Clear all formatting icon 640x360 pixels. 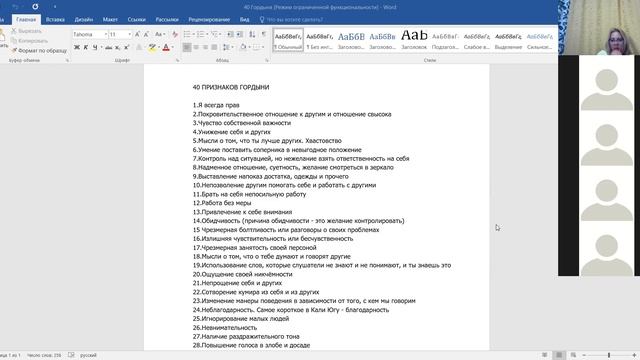point(175,34)
